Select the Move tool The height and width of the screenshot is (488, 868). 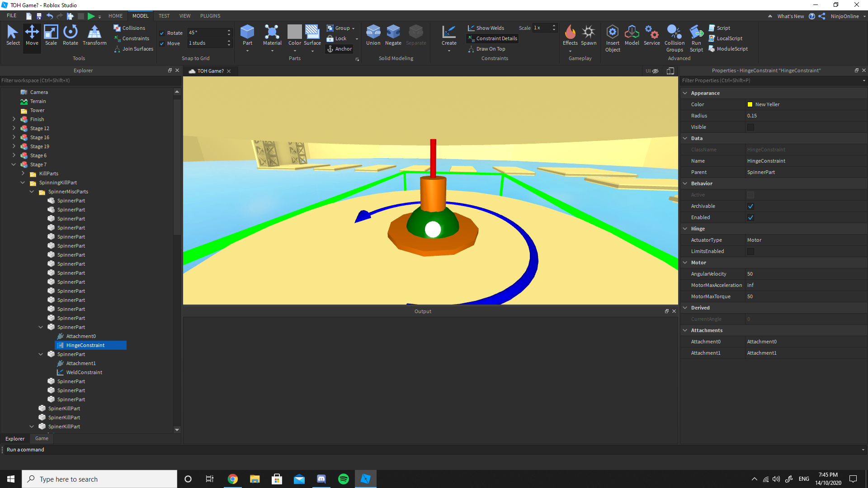32,36
